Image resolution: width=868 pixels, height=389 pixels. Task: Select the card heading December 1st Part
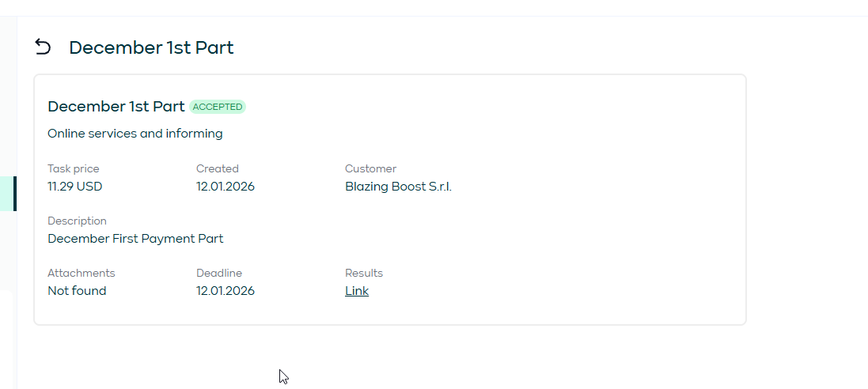click(x=116, y=107)
